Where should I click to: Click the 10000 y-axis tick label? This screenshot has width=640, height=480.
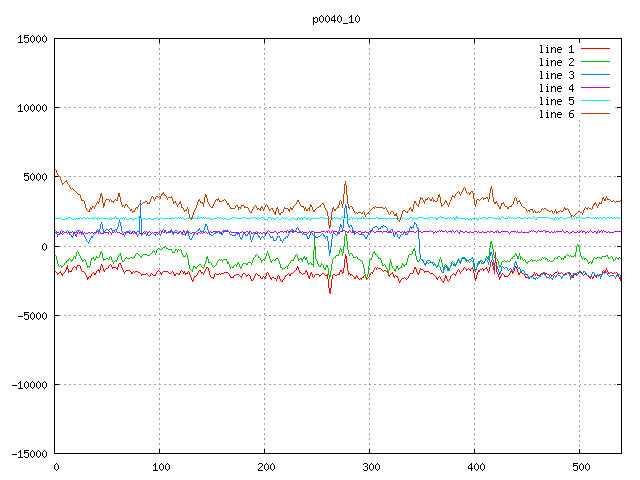(32, 108)
